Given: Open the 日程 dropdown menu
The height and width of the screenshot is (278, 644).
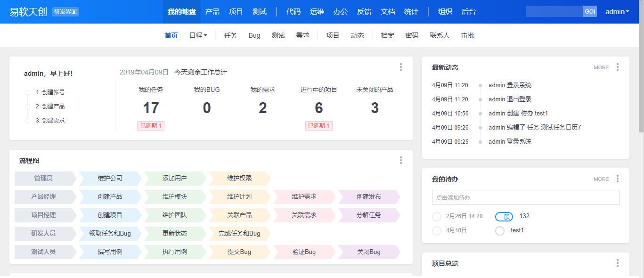Looking at the screenshot, I should pyautogui.click(x=198, y=35).
